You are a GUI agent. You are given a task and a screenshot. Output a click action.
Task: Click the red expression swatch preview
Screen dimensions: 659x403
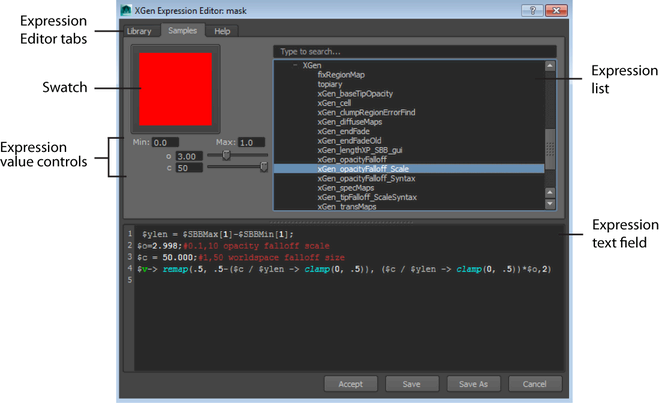pyautogui.click(x=175, y=89)
